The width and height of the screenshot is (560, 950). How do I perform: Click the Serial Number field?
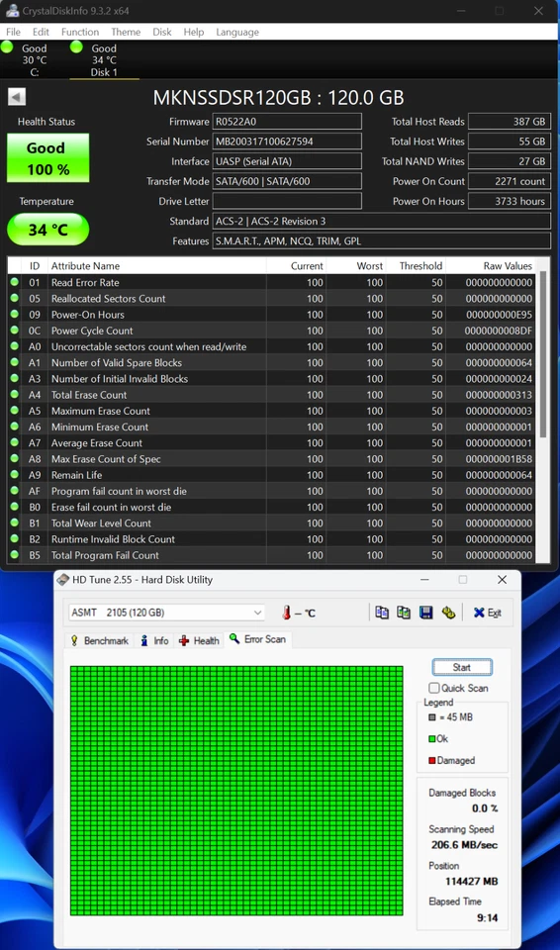tap(287, 142)
